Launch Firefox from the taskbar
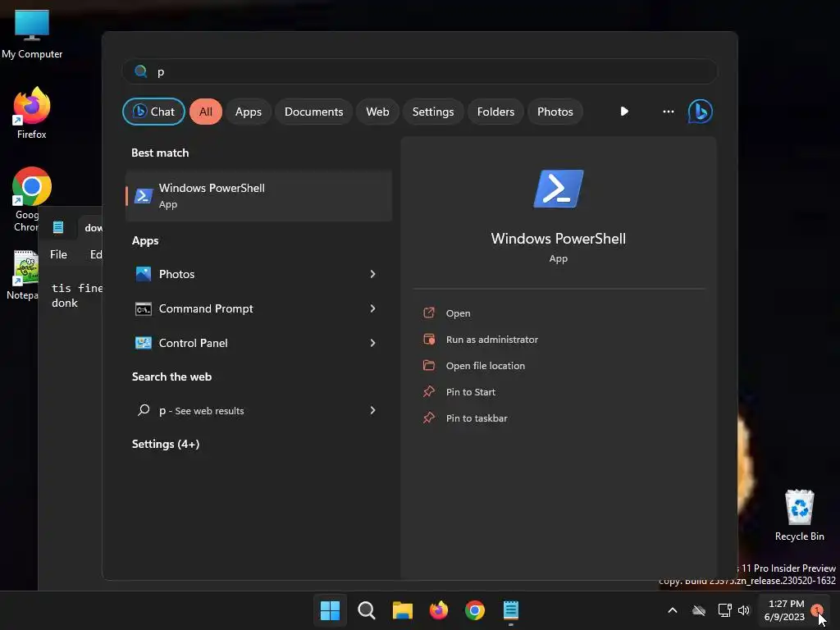 pyautogui.click(x=439, y=610)
